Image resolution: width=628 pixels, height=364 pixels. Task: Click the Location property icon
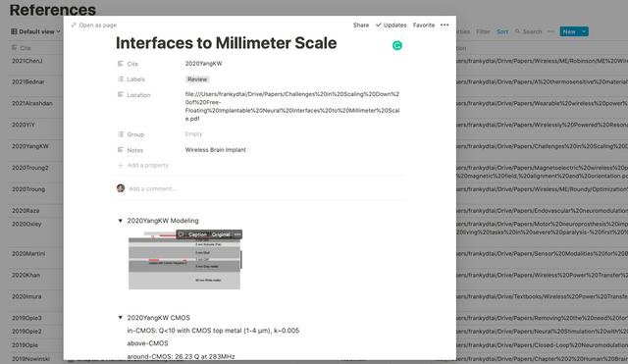click(x=120, y=95)
